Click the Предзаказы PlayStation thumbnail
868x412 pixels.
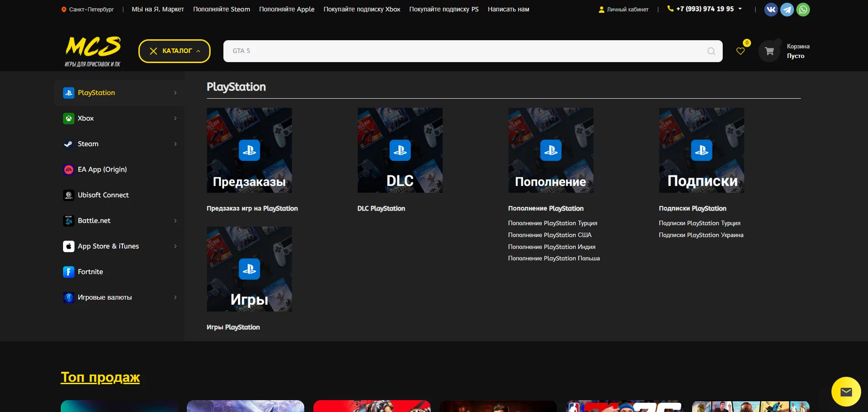(249, 150)
